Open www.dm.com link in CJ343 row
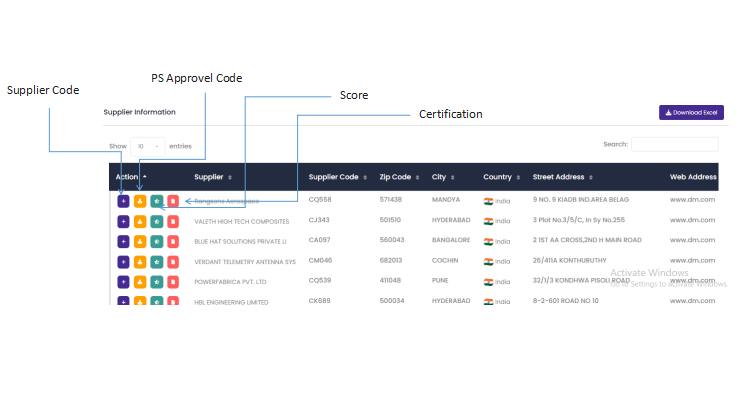Screen dimensions: 753x404 [x=692, y=220]
